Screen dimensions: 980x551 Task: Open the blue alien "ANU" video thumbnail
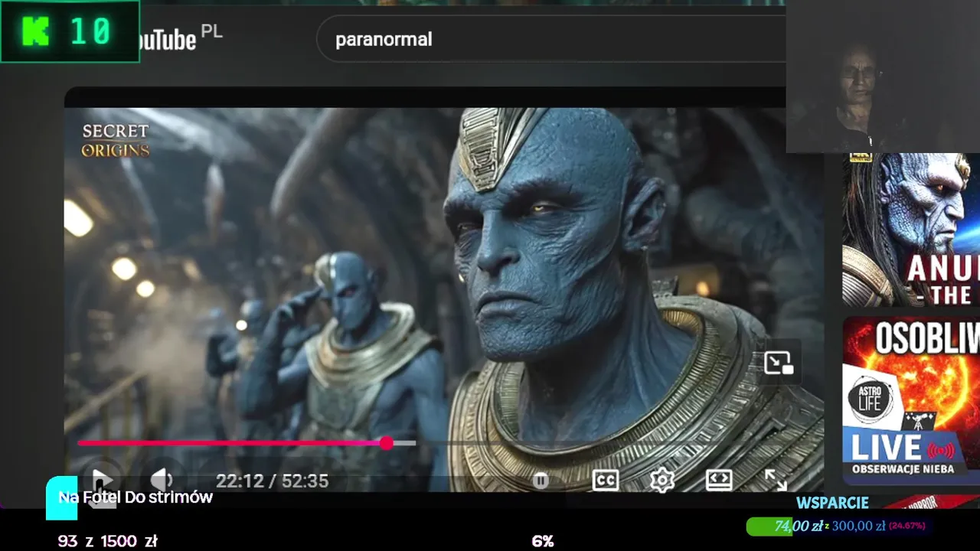[x=911, y=230]
